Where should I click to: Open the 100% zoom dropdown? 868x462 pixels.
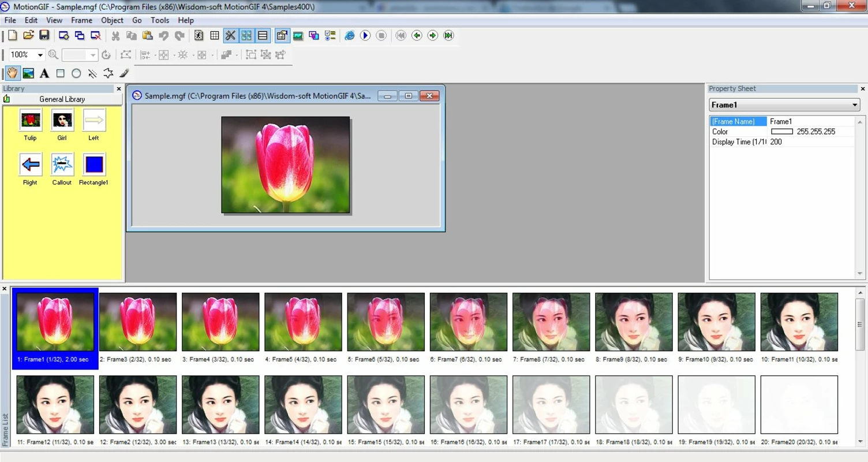click(x=40, y=55)
